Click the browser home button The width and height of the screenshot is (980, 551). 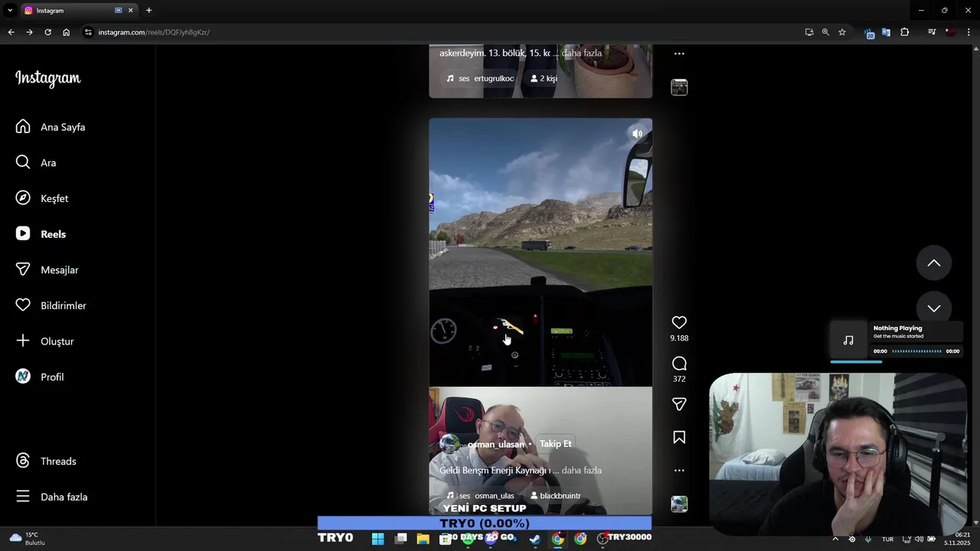tap(66, 32)
